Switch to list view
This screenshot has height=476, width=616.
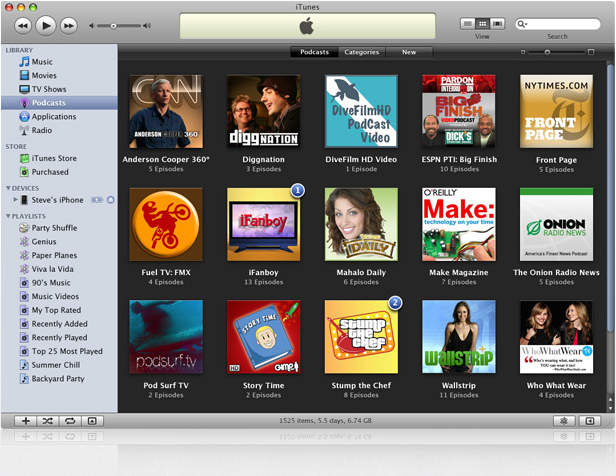click(x=468, y=24)
